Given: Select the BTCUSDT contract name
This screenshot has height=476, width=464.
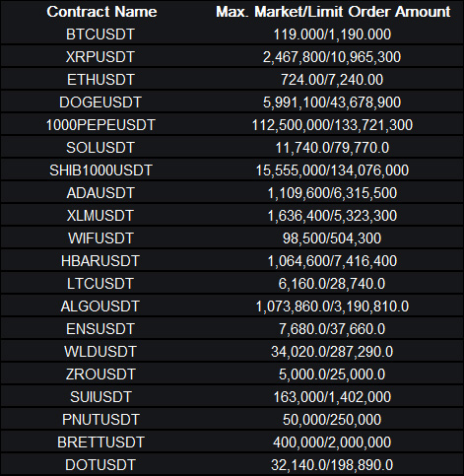Looking at the screenshot, I should point(100,34).
